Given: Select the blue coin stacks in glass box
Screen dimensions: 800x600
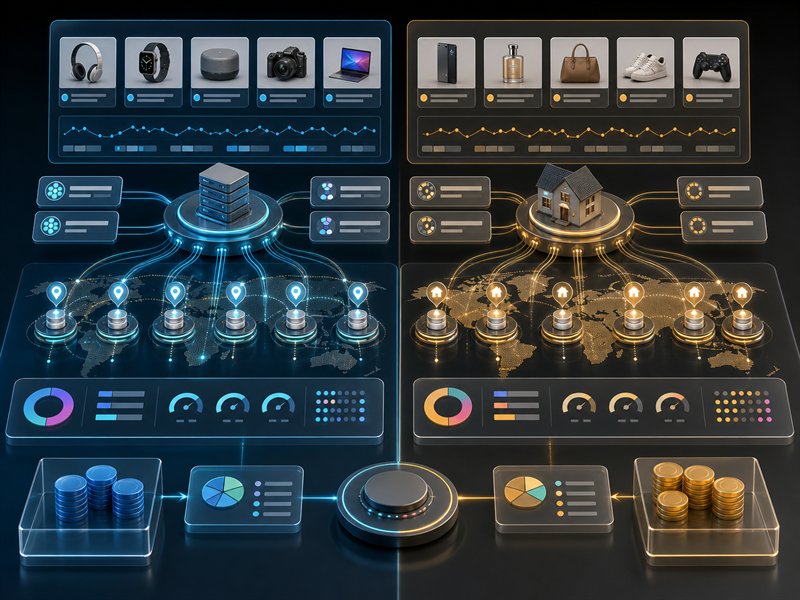Looking at the screenshot, I should (x=99, y=494).
